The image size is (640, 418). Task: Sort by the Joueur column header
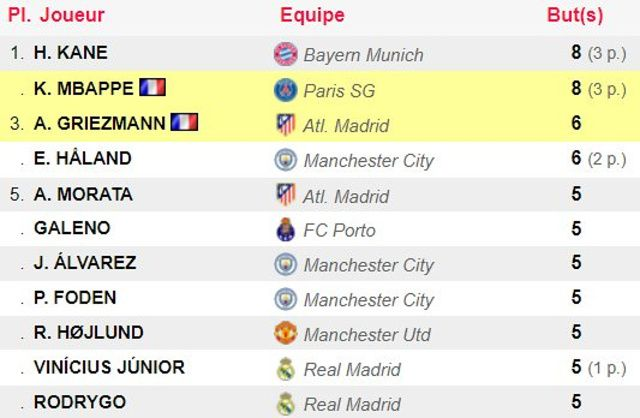tap(72, 15)
